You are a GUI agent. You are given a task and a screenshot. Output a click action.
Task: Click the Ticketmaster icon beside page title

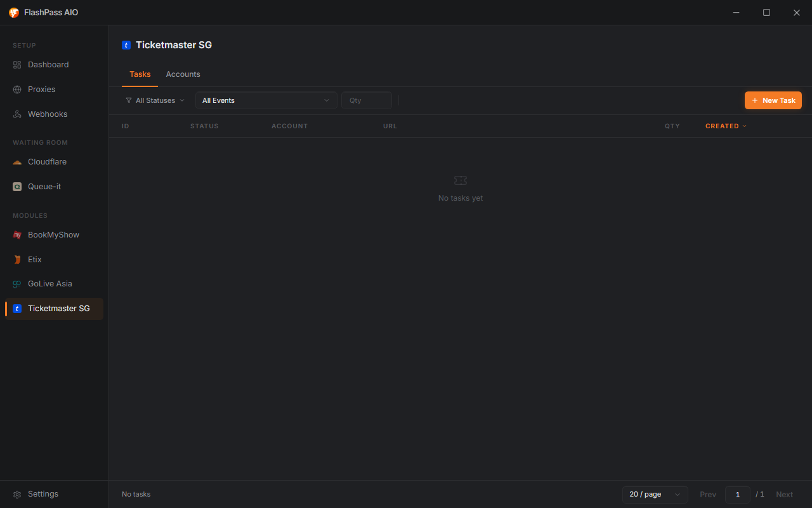126,45
